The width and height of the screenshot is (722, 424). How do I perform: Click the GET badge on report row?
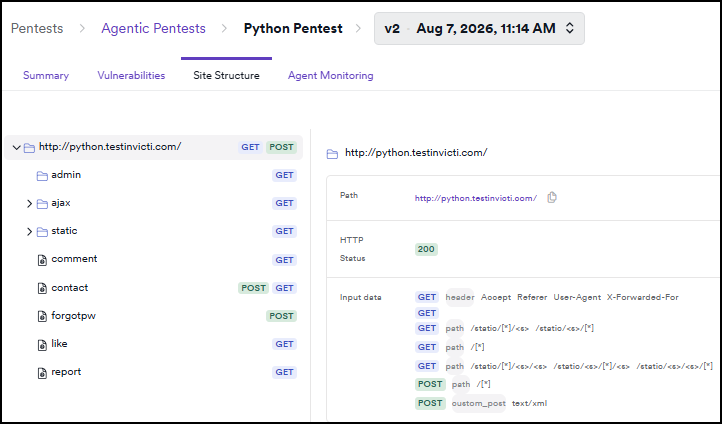[285, 372]
